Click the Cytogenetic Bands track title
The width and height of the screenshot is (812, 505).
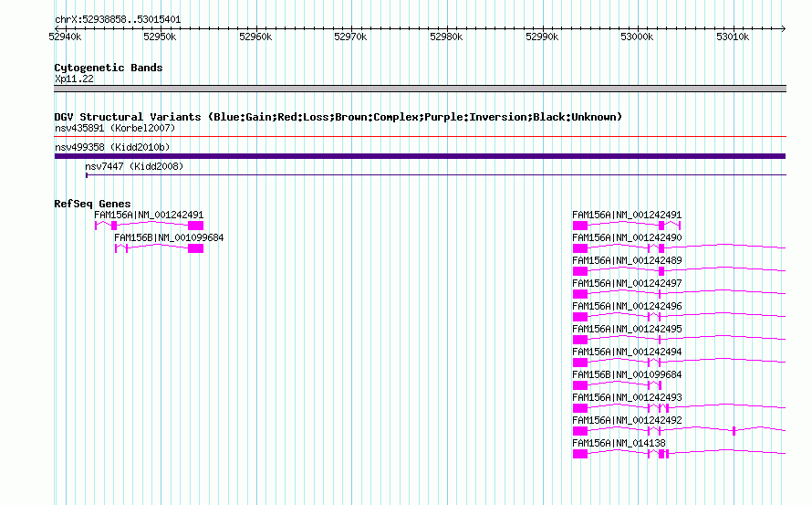109,68
